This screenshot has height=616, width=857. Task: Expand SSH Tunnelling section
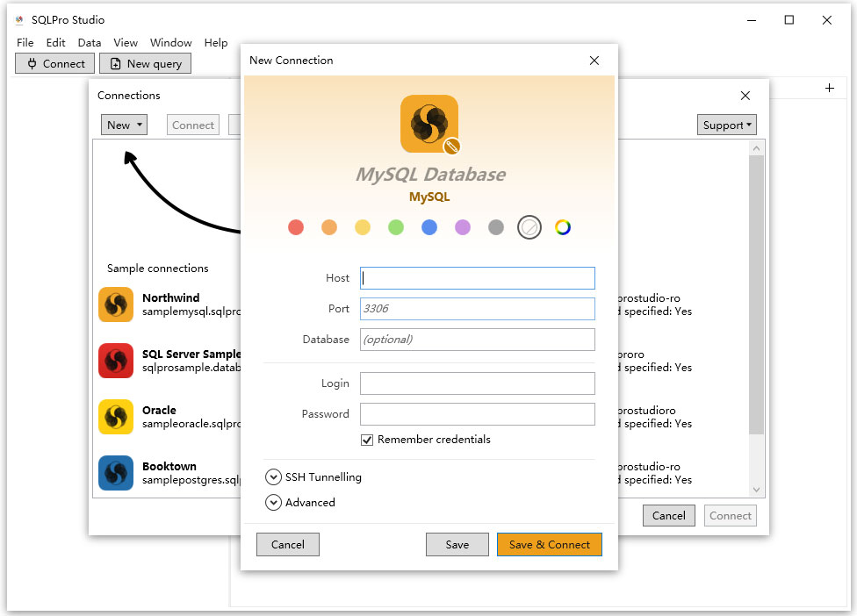pos(273,477)
